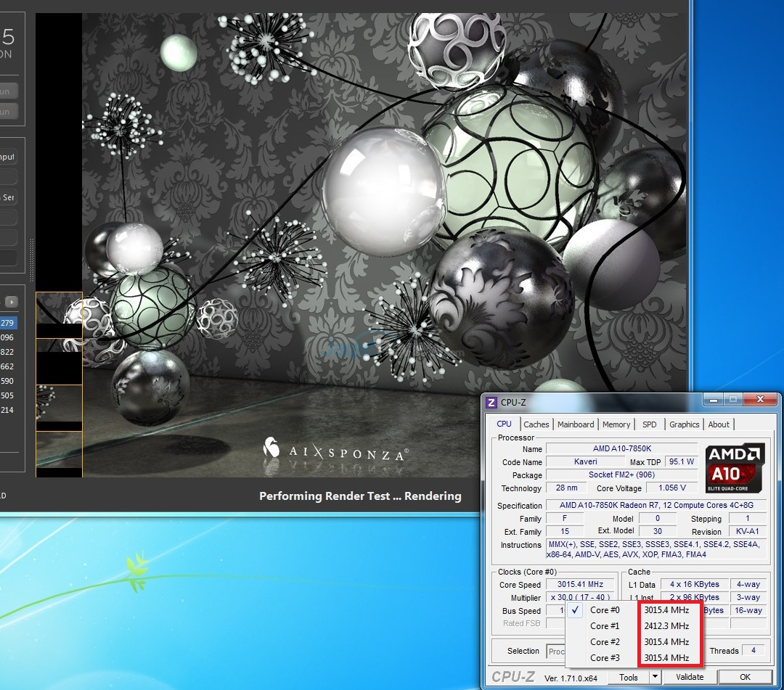Open the Graphics tab
The width and height of the screenshot is (784, 690).
[x=684, y=424]
